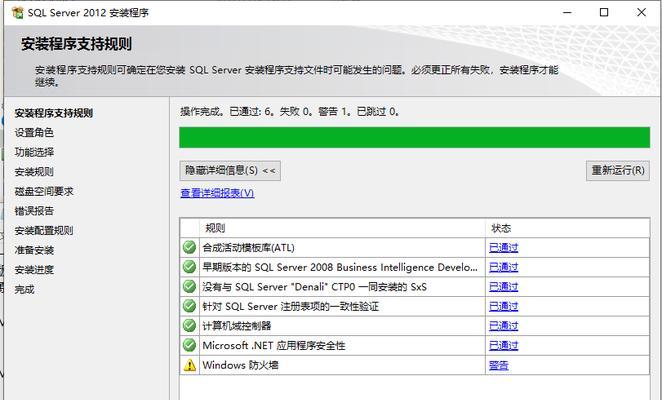Click the green check icon for 注册表项的一致性验证 row

[x=189, y=306]
